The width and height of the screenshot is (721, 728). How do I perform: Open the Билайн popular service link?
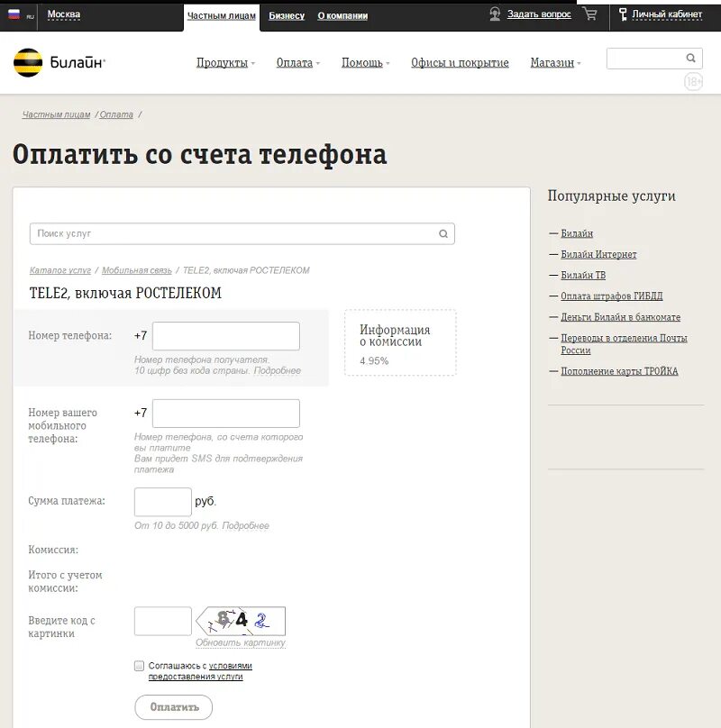pos(577,233)
